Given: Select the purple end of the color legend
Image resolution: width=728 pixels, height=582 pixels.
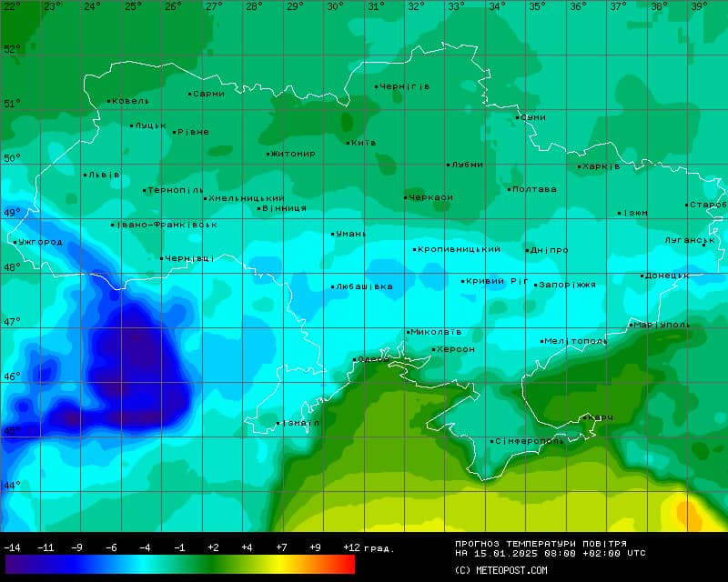Looking at the screenshot, I should point(13,565).
